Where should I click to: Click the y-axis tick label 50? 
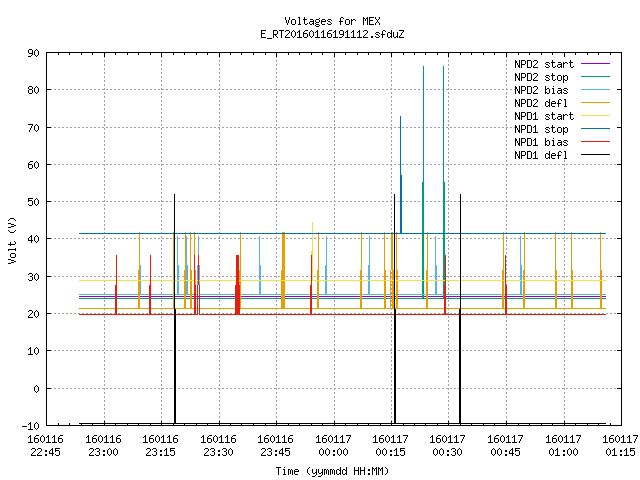[33, 202]
